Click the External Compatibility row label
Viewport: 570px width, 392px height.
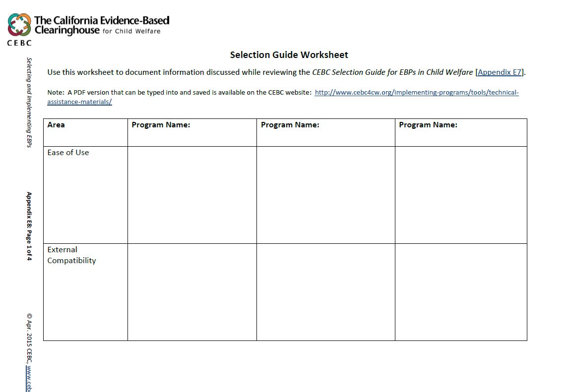(71, 255)
